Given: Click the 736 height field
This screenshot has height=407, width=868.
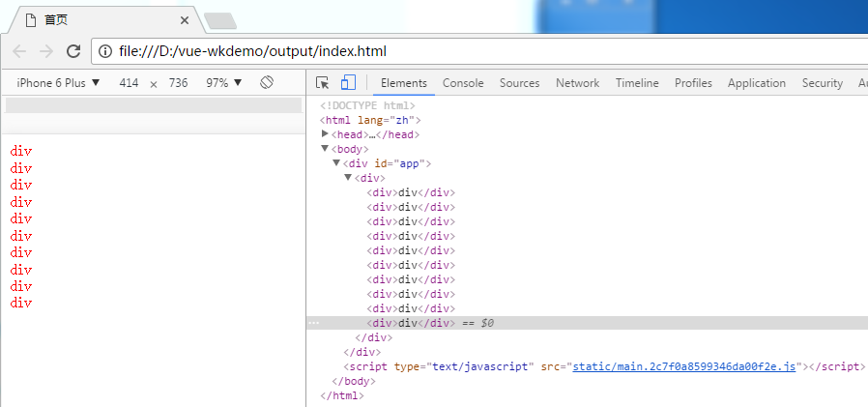Looking at the screenshot, I should click(178, 83).
